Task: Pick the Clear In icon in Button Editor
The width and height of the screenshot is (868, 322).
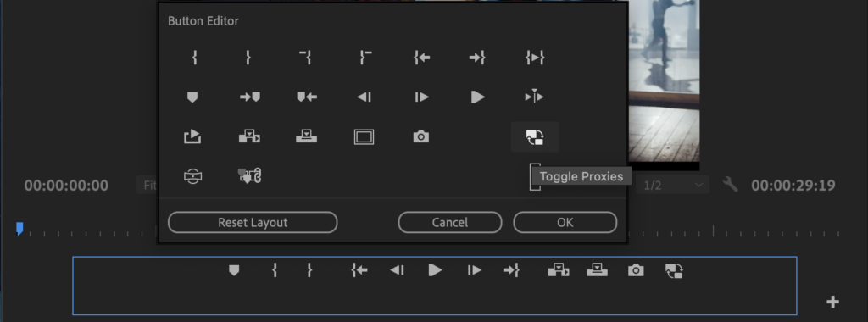Action: click(305, 57)
